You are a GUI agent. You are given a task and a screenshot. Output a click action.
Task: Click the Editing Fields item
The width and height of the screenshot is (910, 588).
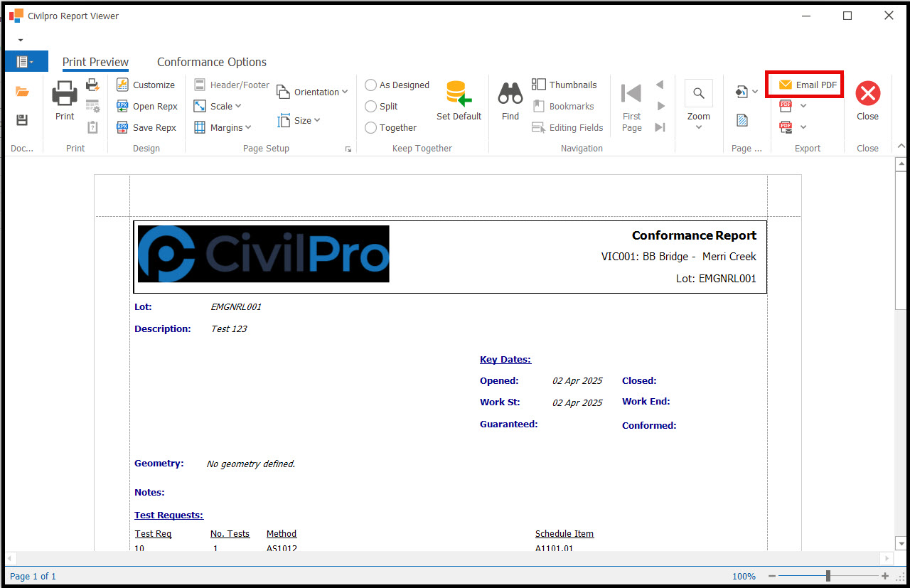pos(567,127)
